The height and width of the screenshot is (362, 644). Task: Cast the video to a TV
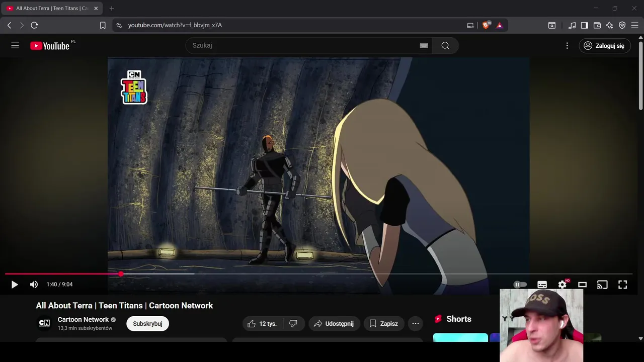click(602, 285)
